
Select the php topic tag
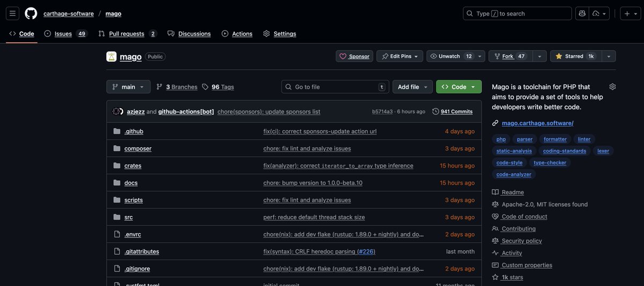pos(501,139)
